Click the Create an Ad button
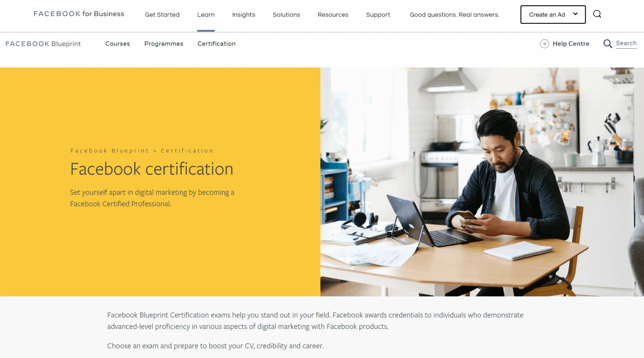This screenshot has width=644, height=358. point(547,14)
